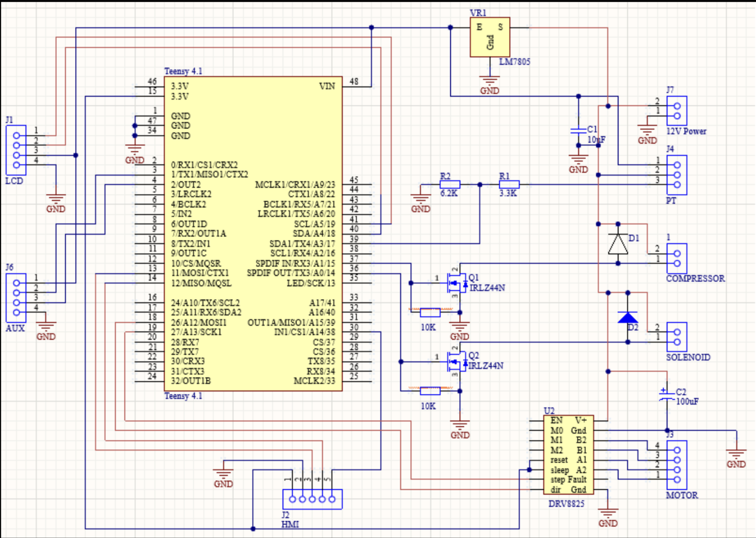The height and width of the screenshot is (538, 756).
Task: Select the J3 MOTOR connector symbol
Action: (x=677, y=465)
